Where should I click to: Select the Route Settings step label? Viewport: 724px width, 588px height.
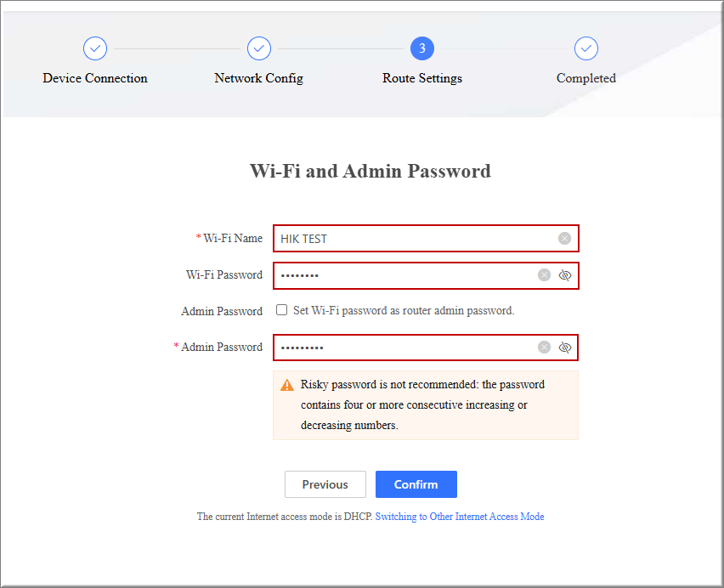422,78
